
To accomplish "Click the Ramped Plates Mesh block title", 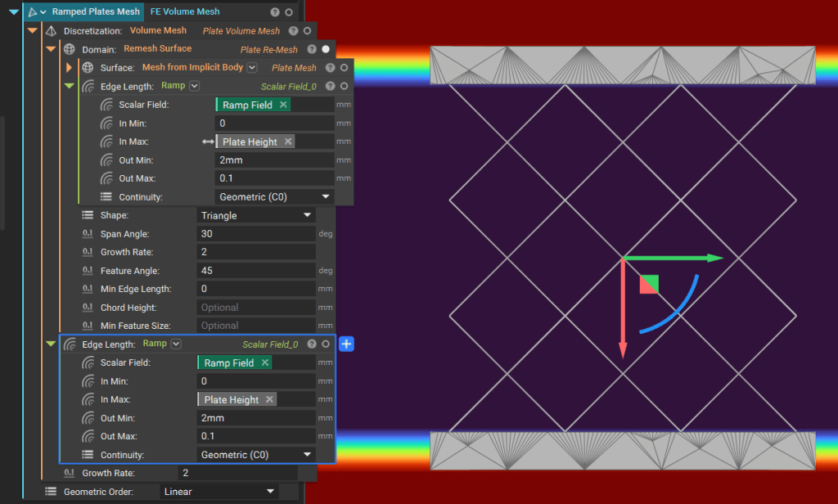I will coord(96,12).
